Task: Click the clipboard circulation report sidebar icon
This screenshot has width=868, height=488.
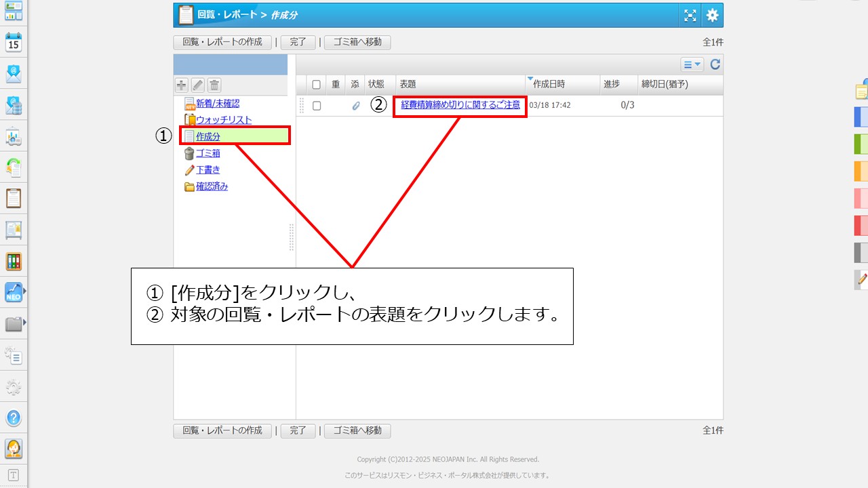Action: point(14,199)
